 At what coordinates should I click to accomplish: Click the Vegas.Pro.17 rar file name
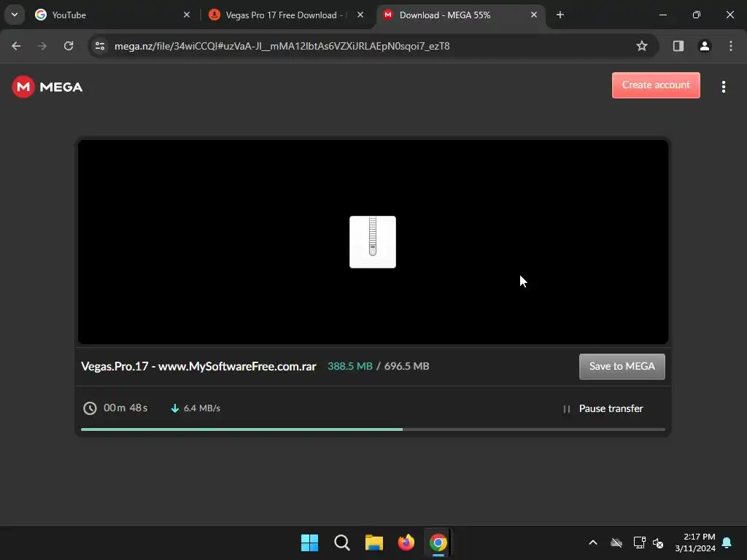pyautogui.click(x=198, y=366)
